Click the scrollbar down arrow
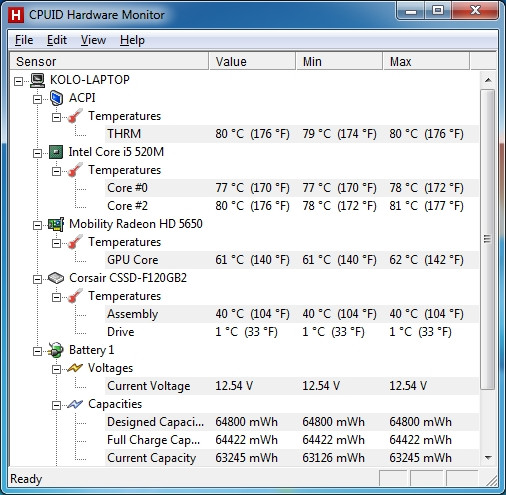Screen dimensions: 506x495 pyautogui.click(x=488, y=458)
